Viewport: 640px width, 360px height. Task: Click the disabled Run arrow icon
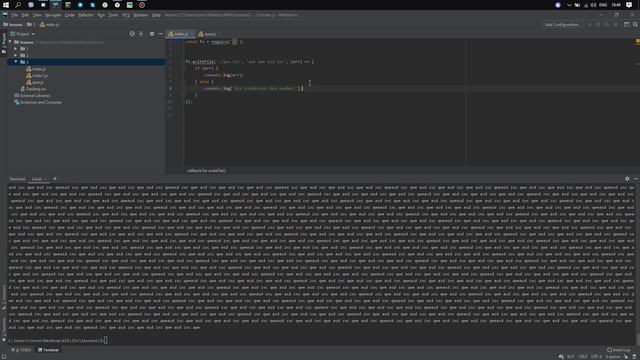[x=589, y=24]
